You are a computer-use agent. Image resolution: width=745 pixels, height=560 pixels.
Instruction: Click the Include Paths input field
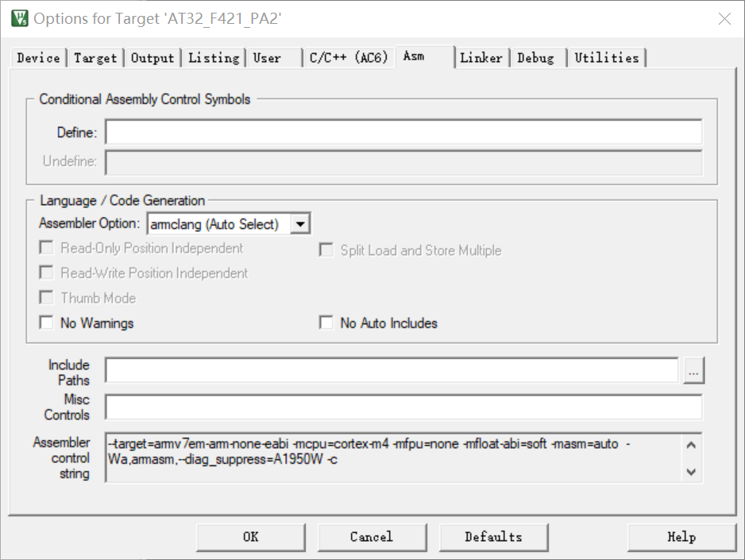(392, 370)
